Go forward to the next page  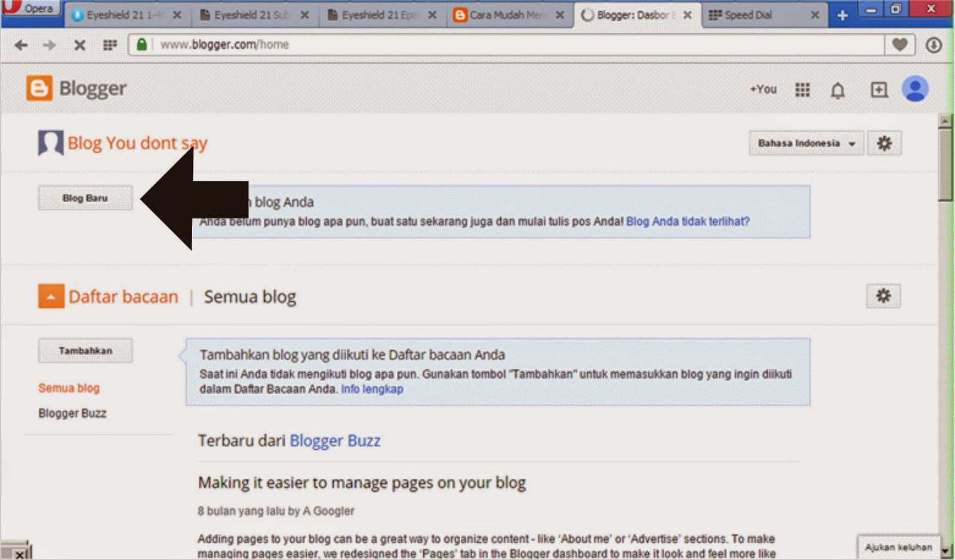(50, 45)
